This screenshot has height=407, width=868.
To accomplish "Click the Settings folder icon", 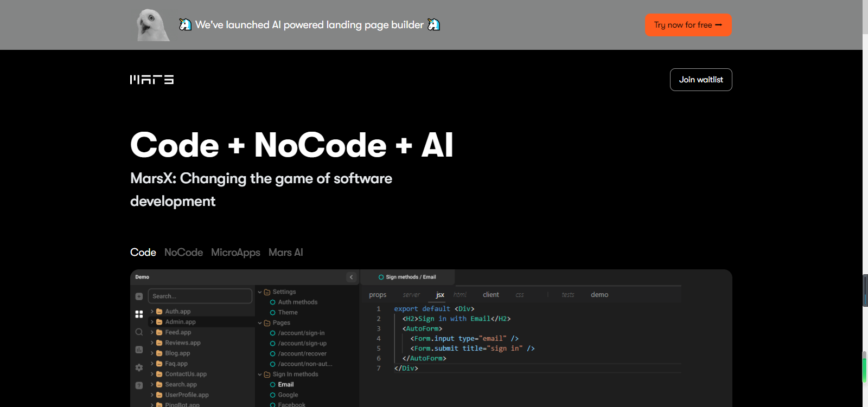I will [267, 292].
